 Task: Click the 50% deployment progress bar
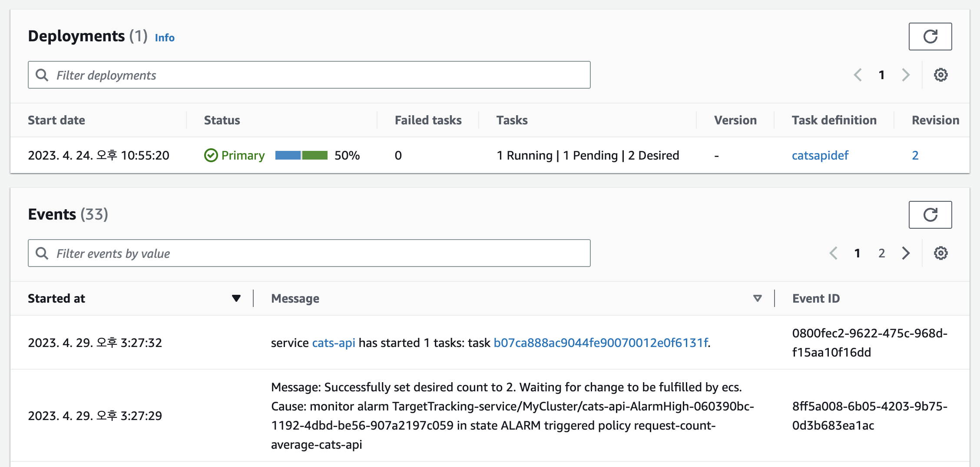point(301,155)
